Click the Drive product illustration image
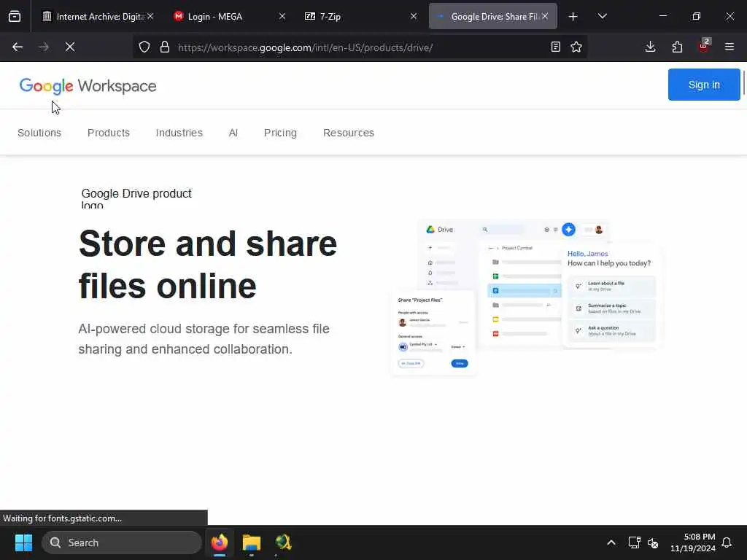 [x=525, y=297]
